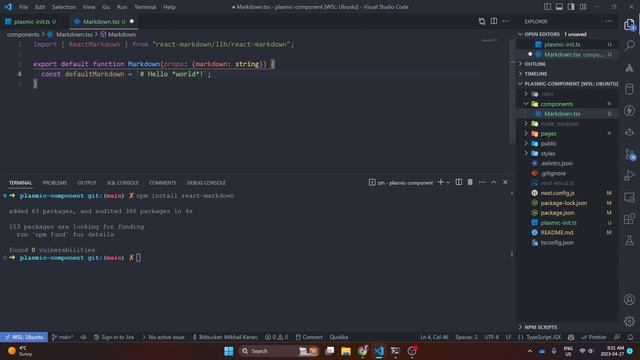Click the Customize Layout icon in title bar

pyautogui.click(x=583, y=7)
